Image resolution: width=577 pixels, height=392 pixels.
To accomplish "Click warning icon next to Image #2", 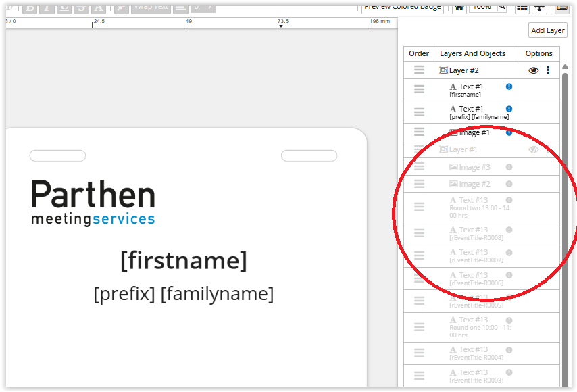I will [509, 184].
